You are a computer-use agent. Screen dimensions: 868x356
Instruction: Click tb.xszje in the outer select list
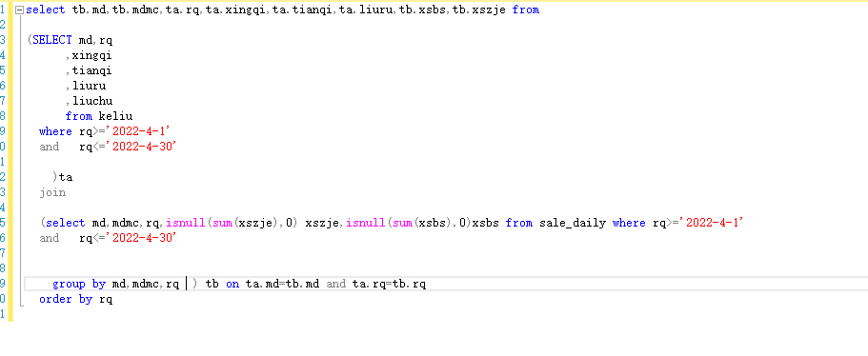tap(479, 10)
